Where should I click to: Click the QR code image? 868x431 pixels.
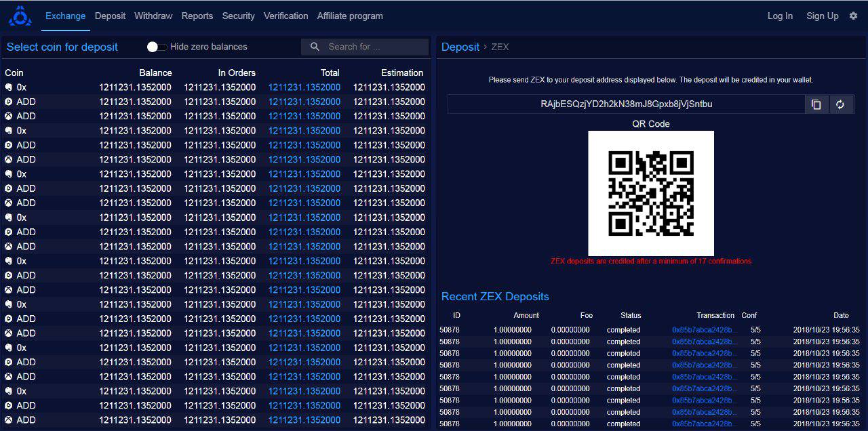(x=651, y=193)
